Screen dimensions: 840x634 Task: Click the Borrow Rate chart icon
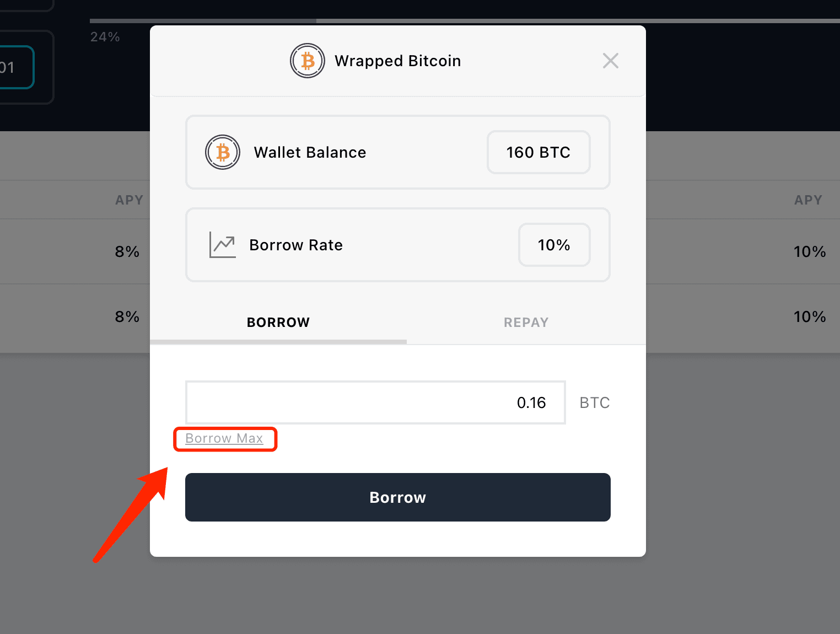[x=223, y=245]
